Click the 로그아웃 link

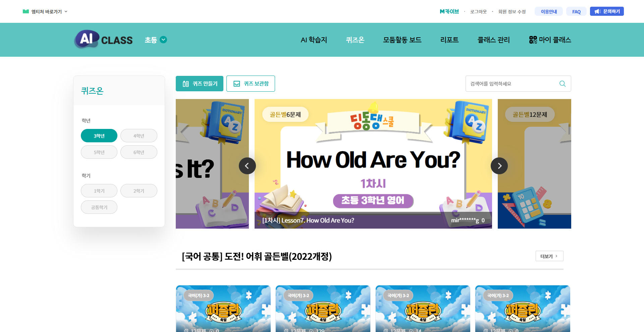click(478, 11)
